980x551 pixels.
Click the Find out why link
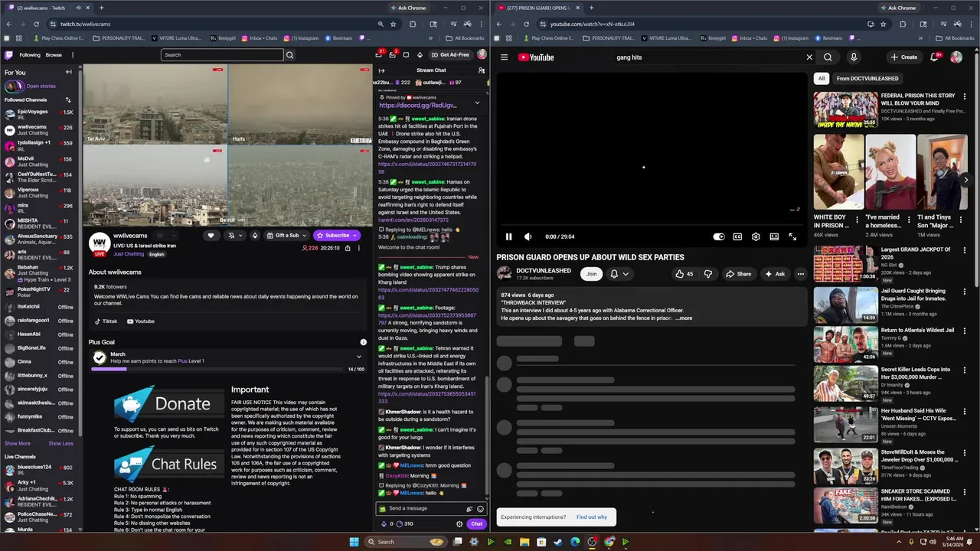click(591, 517)
